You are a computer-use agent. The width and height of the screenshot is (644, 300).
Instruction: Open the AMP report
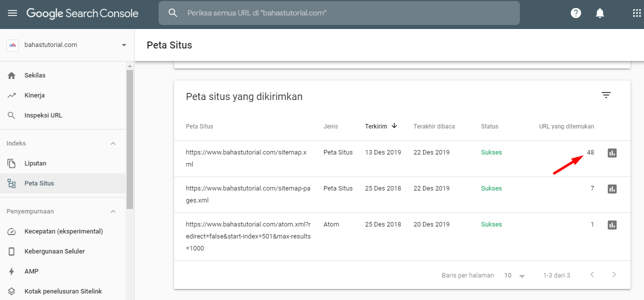(x=63, y=271)
